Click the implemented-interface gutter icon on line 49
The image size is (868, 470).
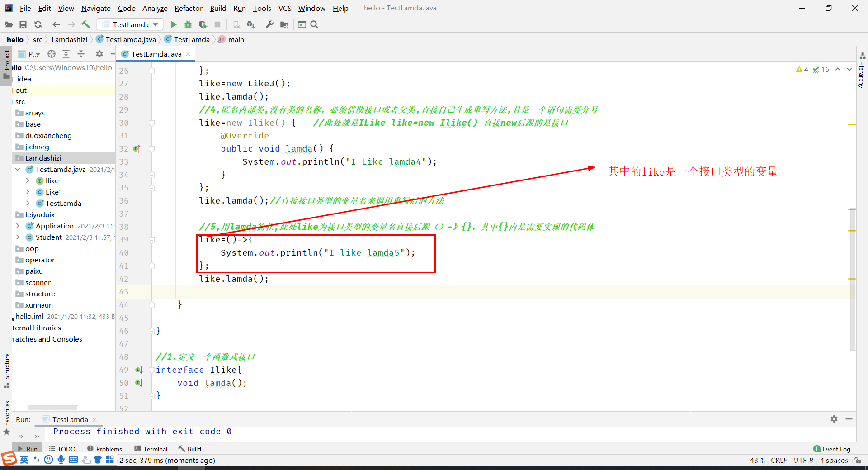pos(139,370)
